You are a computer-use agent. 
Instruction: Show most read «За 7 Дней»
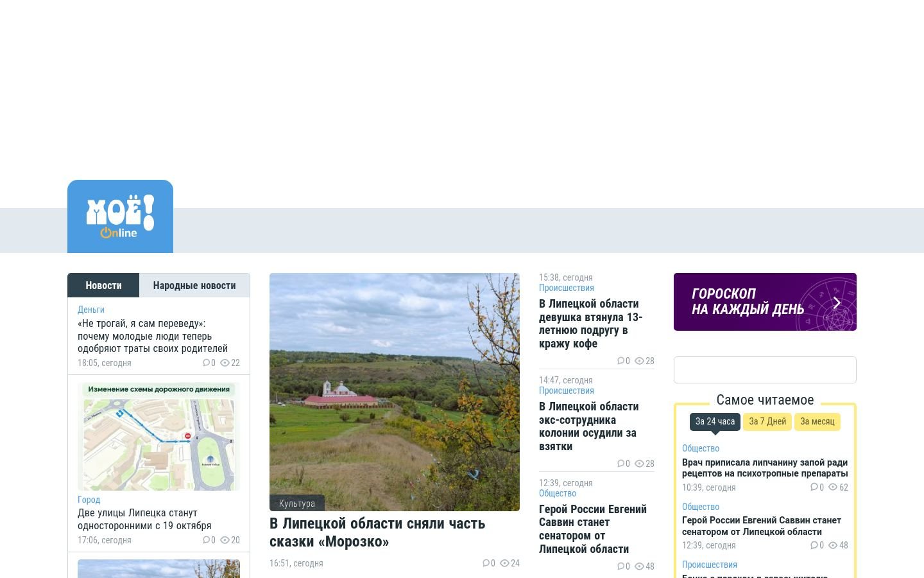coord(767,421)
